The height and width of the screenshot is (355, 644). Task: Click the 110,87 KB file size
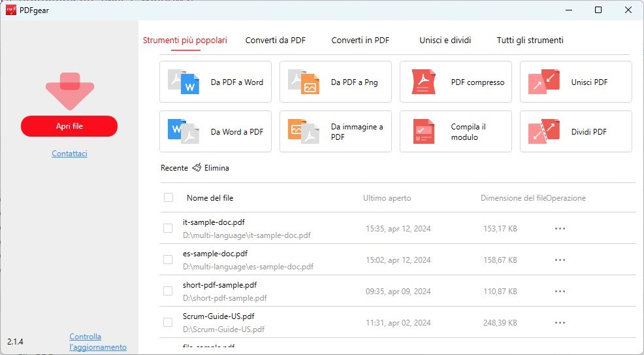500,292
